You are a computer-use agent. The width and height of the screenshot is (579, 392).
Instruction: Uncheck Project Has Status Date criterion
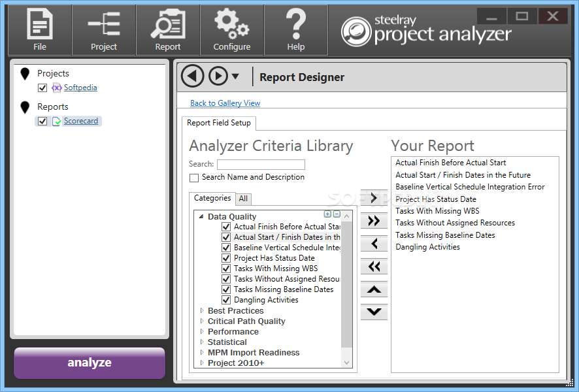point(226,258)
